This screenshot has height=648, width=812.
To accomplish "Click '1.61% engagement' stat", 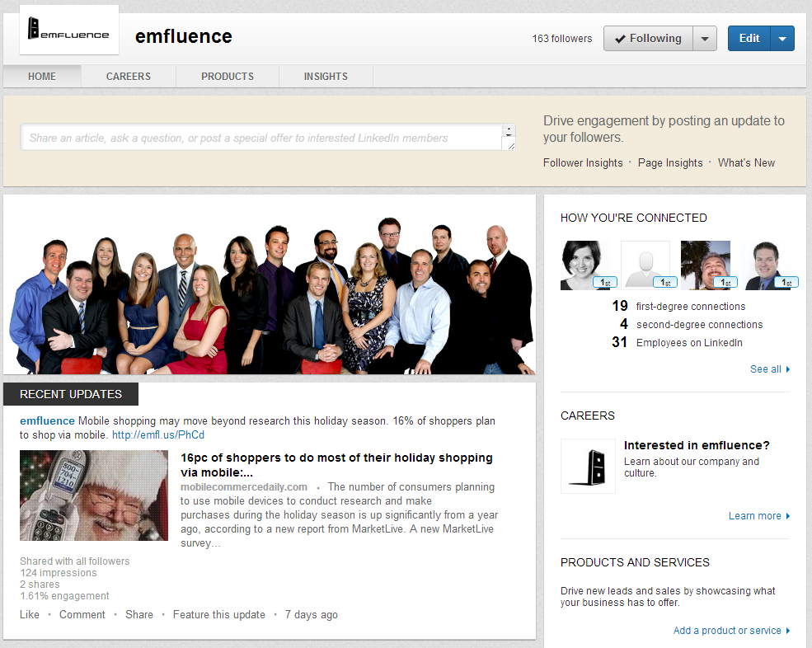I will pos(64,596).
